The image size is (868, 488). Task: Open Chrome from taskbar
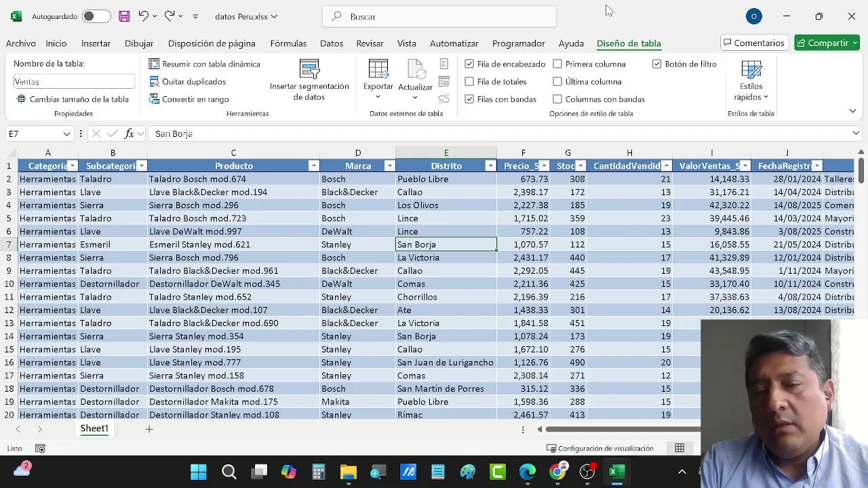557,472
